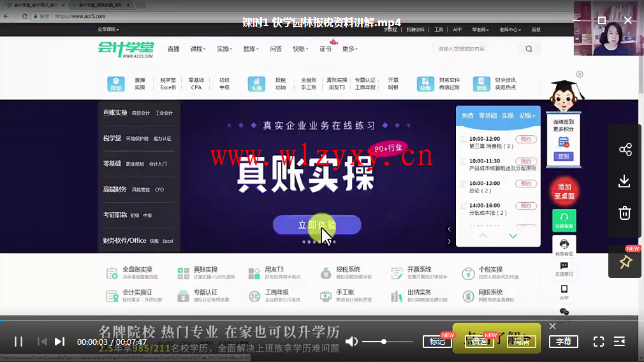The width and height of the screenshot is (644, 362).
Task: Check the 10:00-11:30 course checkbox
Action: pos(464,161)
